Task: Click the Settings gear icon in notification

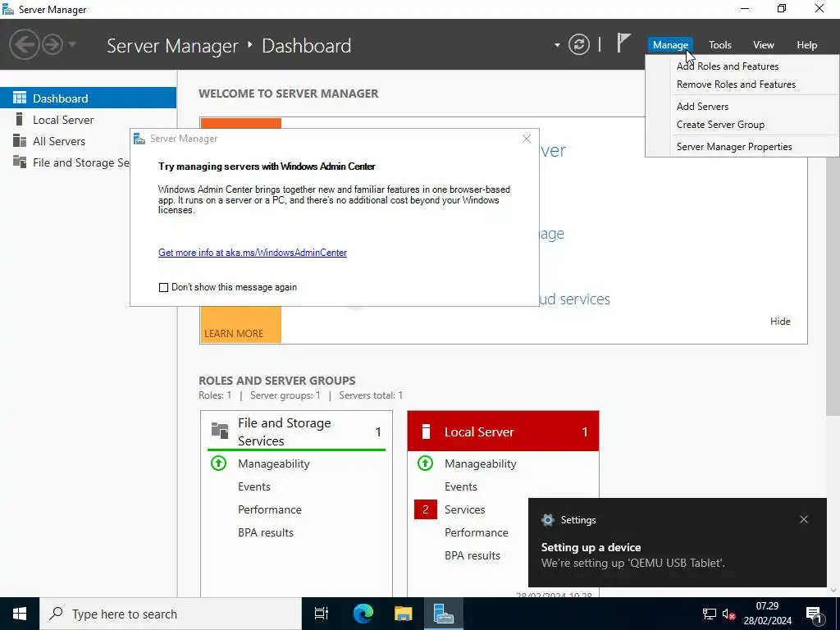Action: click(x=547, y=519)
